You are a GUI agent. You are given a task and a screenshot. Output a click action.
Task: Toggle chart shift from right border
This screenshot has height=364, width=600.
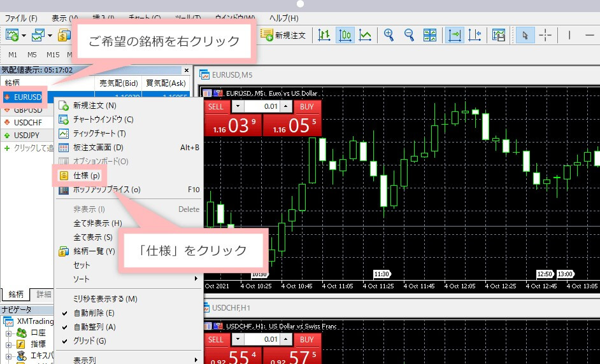coord(475,36)
